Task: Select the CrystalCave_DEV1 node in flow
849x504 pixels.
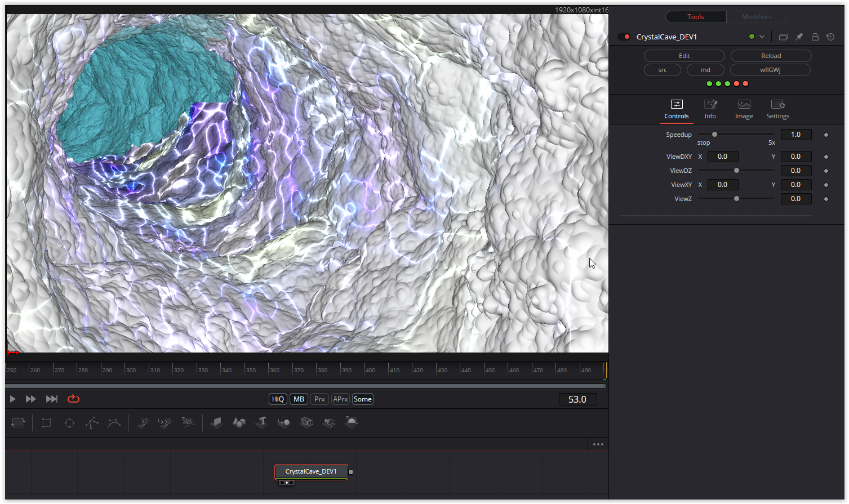Action: 311,472
